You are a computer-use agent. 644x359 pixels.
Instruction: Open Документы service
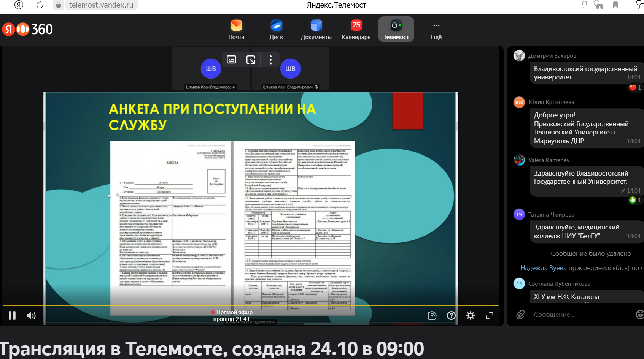[316, 29]
